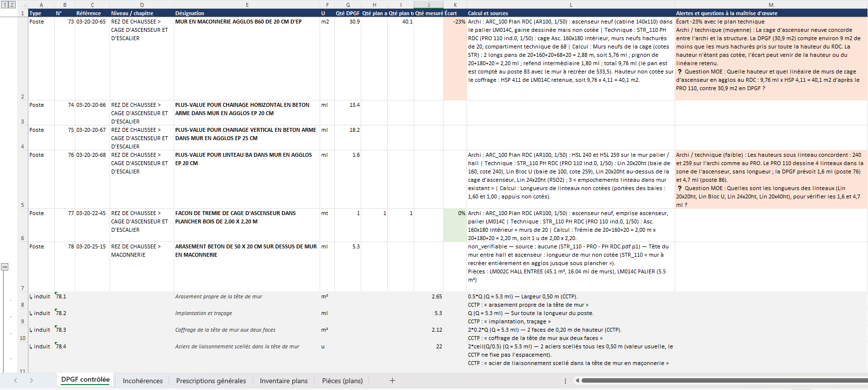
Task: Select the green 0% écart cell
Action: pyautogui.click(x=455, y=225)
